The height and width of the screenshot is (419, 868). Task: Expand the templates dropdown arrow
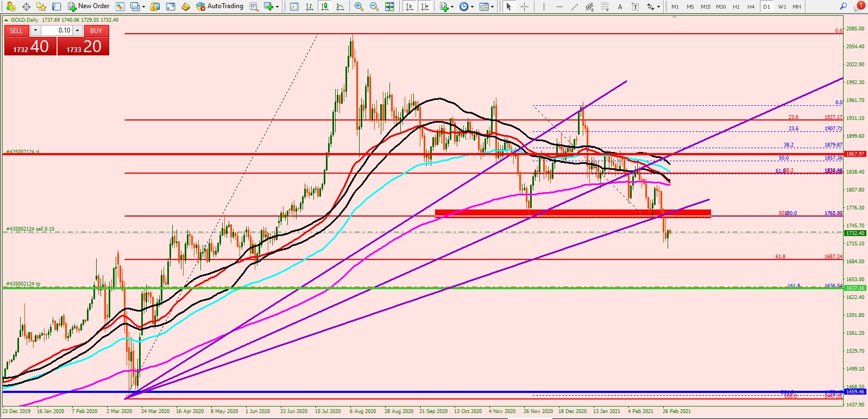click(x=492, y=7)
